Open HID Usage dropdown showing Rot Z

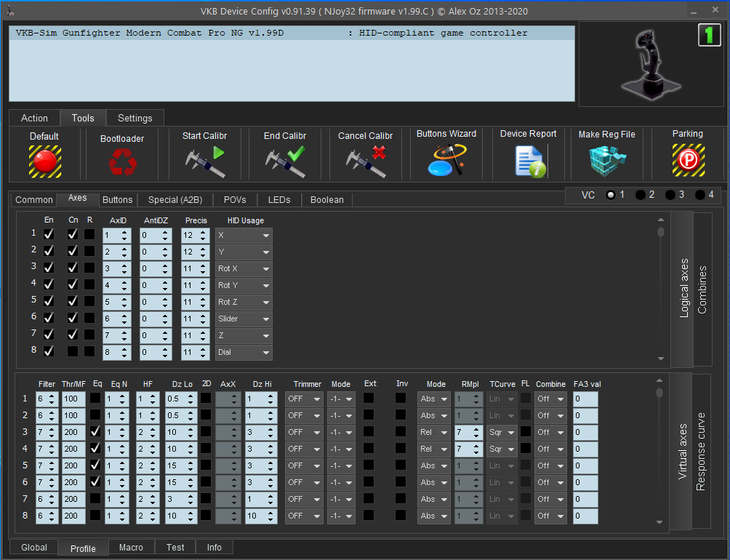(x=244, y=302)
